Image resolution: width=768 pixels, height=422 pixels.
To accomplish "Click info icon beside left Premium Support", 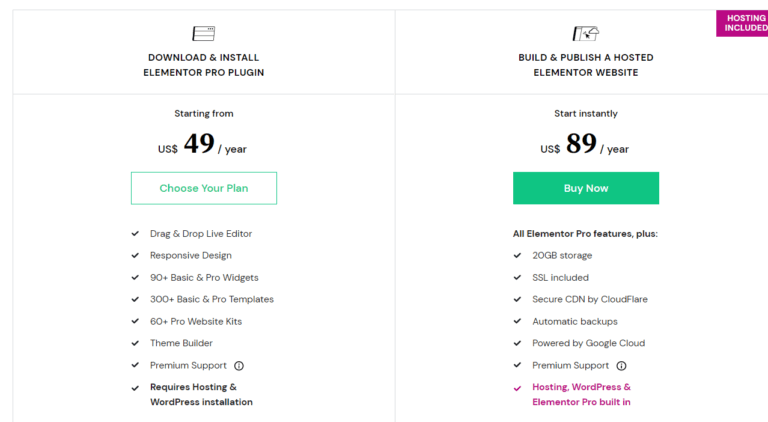I will pyautogui.click(x=239, y=366).
